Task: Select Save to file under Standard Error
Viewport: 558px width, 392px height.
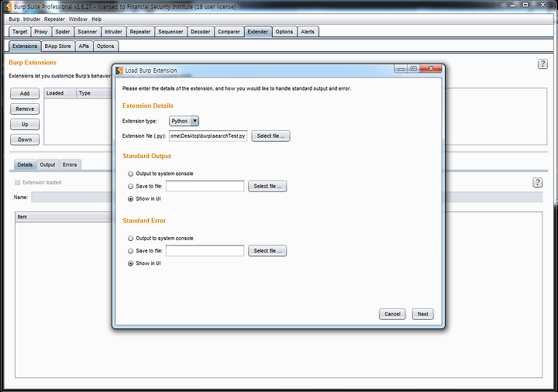Action: click(x=131, y=251)
